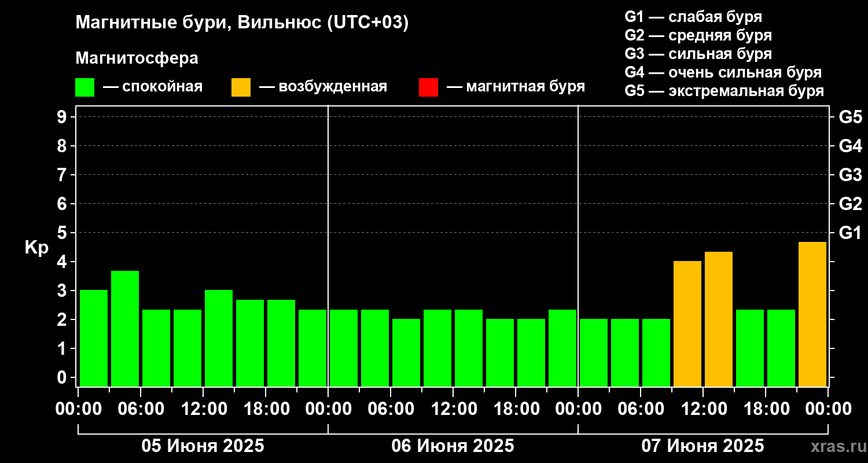Click the '7' value on Kp axis
868x463 pixels.
(x=62, y=175)
